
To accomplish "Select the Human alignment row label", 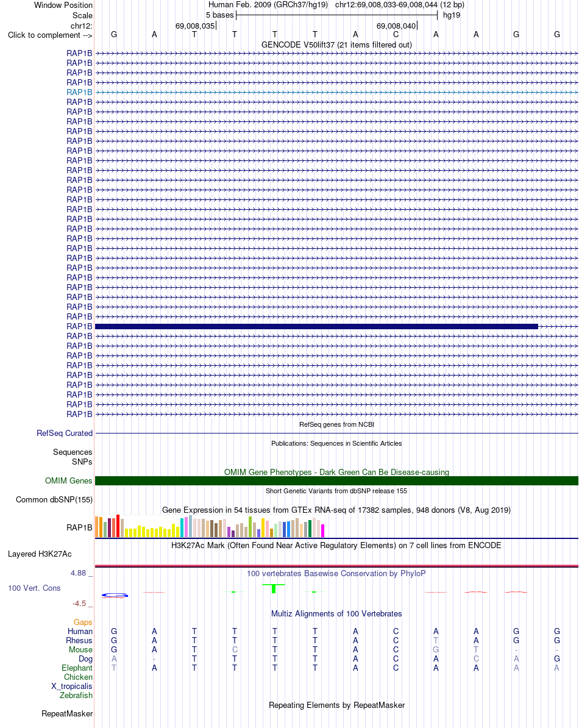I will point(80,632).
